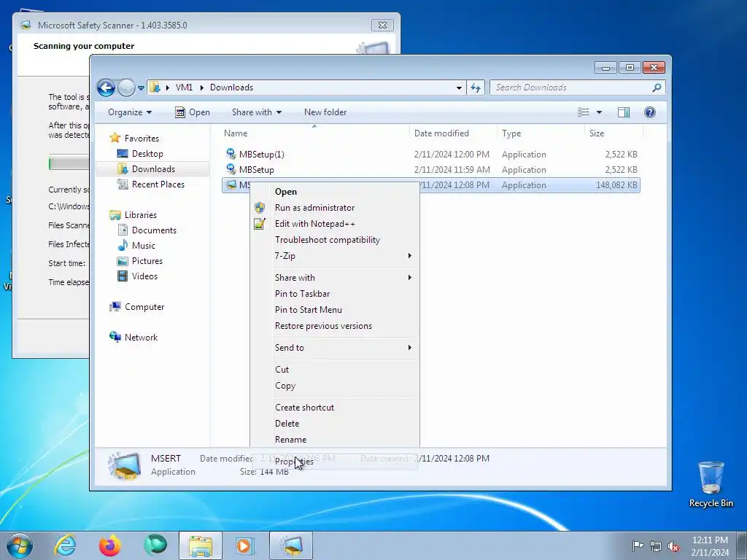Open Windows Media Player from taskbar
Screen dimensions: 747x560
tap(245, 545)
